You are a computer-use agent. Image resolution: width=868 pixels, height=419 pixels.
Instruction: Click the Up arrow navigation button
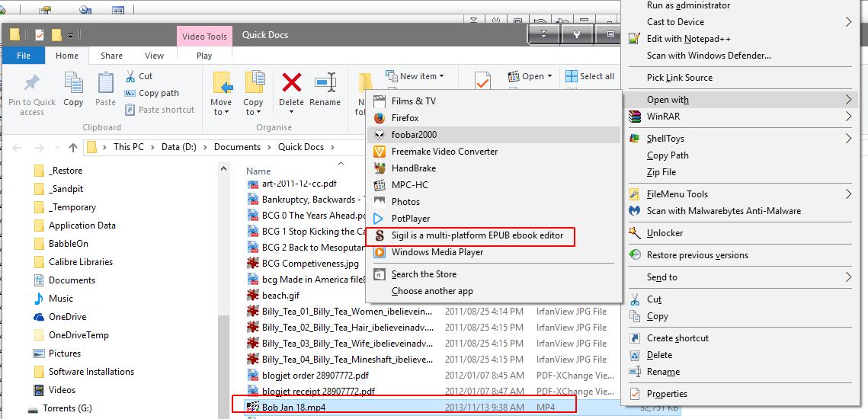[x=72, y=147]
